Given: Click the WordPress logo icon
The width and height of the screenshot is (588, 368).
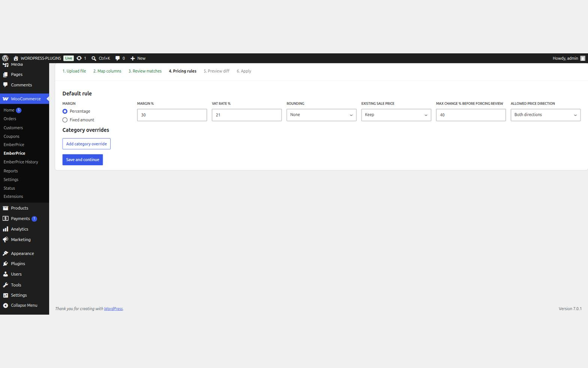Looking at the screenshot, I should pyautogui.click(x=6, y=58).
